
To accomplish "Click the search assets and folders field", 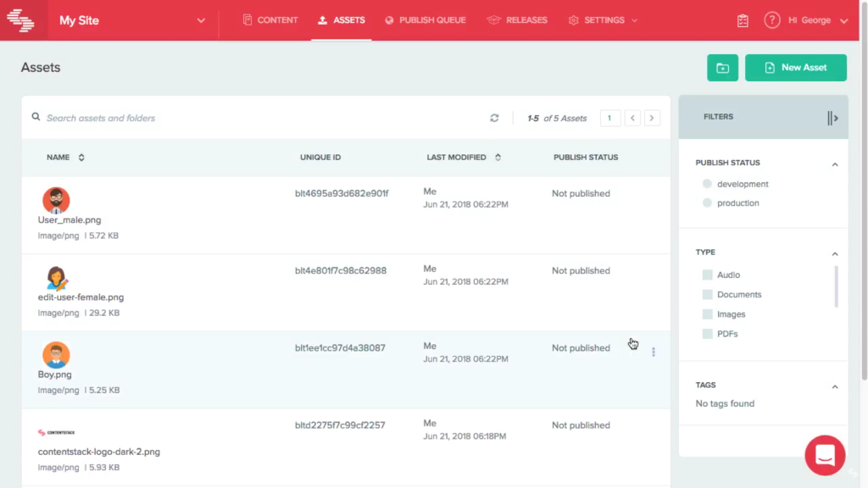I will 254,118.
